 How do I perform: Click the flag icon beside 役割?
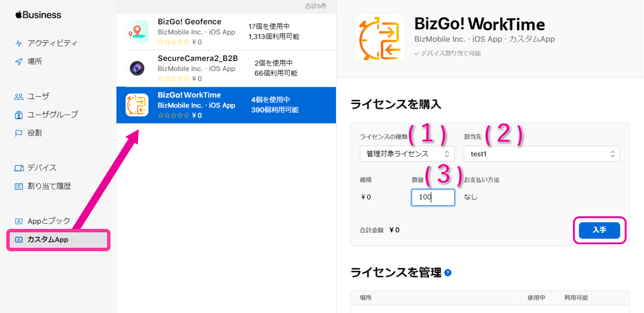(x=19, y=133)
